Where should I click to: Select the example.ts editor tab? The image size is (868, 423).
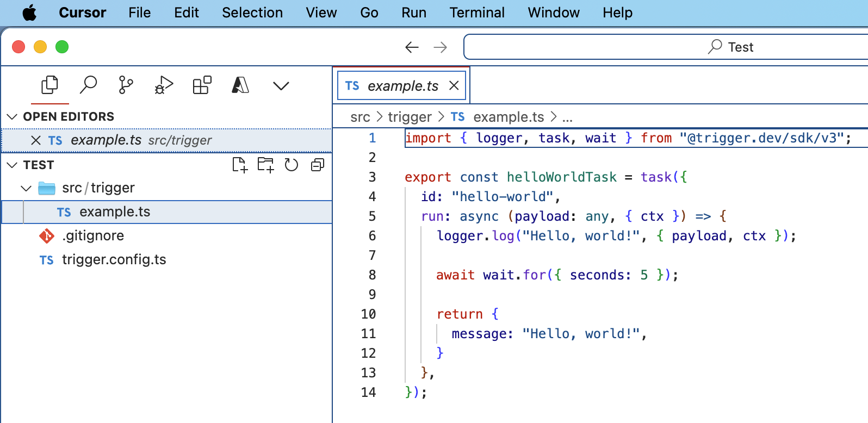(402, 85)
